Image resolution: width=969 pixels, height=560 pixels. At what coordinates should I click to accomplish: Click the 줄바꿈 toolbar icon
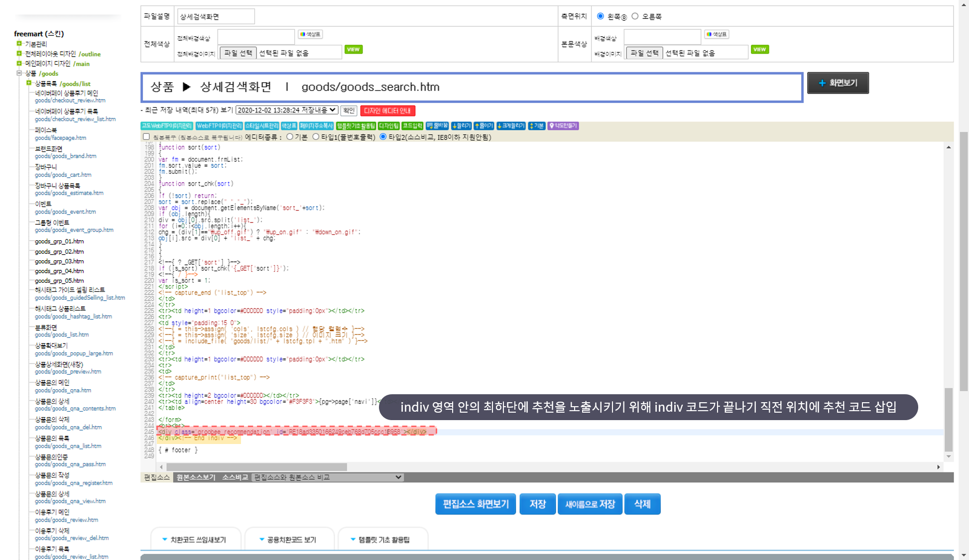pyautogui.click(x=438, y=126)
